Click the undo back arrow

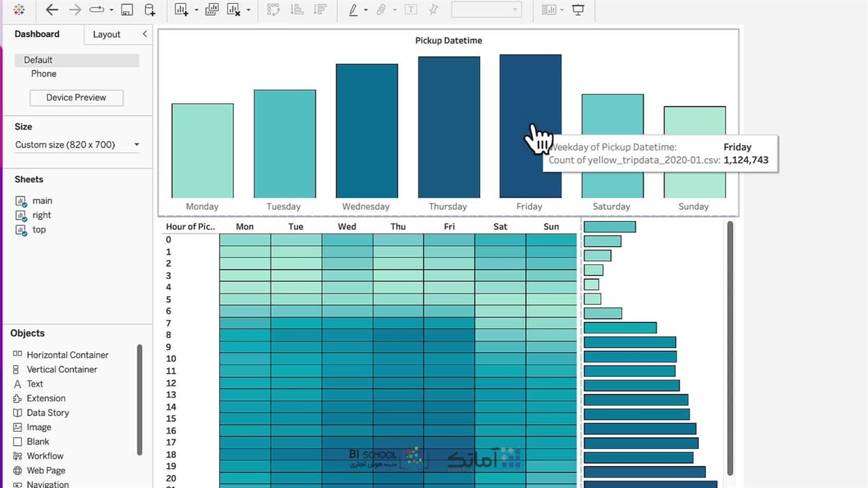(x=52, y=10)
